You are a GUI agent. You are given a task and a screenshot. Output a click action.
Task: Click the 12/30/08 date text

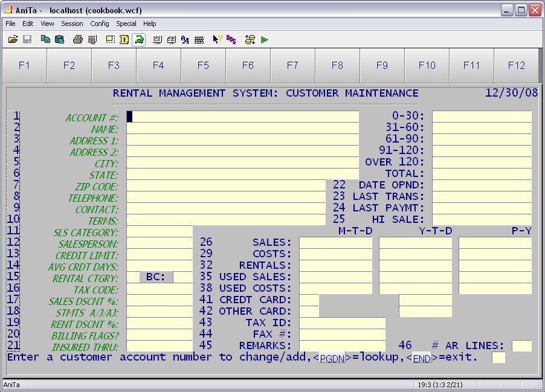point(511,93)
